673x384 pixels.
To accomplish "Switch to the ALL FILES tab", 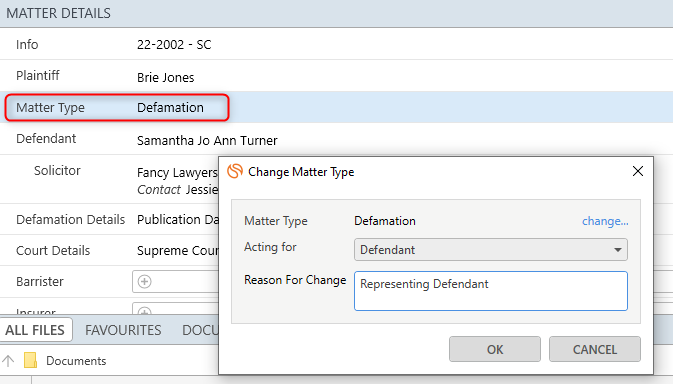I will (x=35, y=330).
